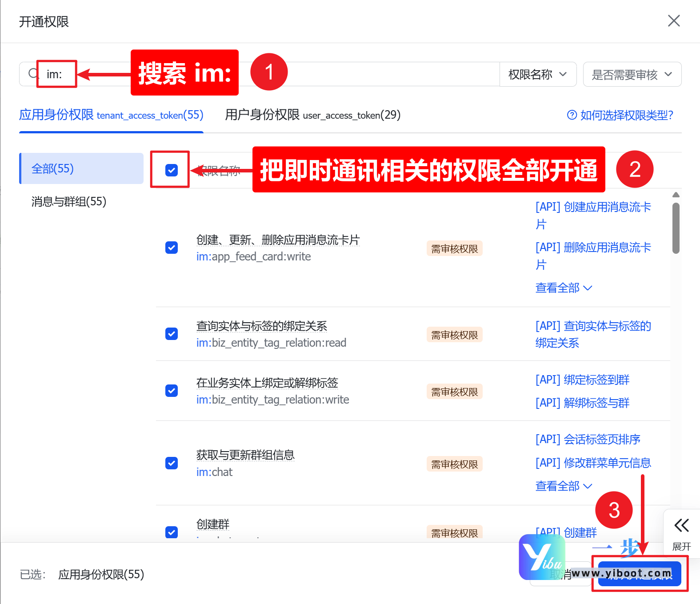Click the permission list scrollbar thumb
Screen dimensions: 700x604
(676, 228)
